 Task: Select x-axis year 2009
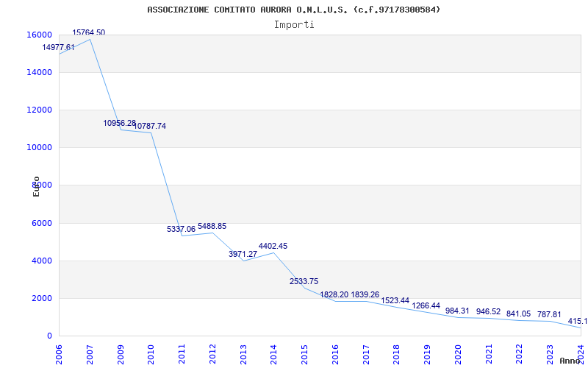121,354
